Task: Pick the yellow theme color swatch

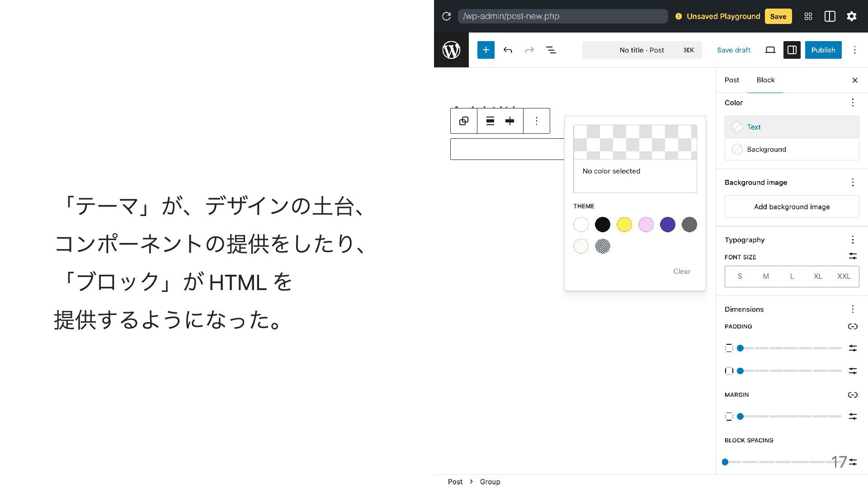Action: (624, 225)
